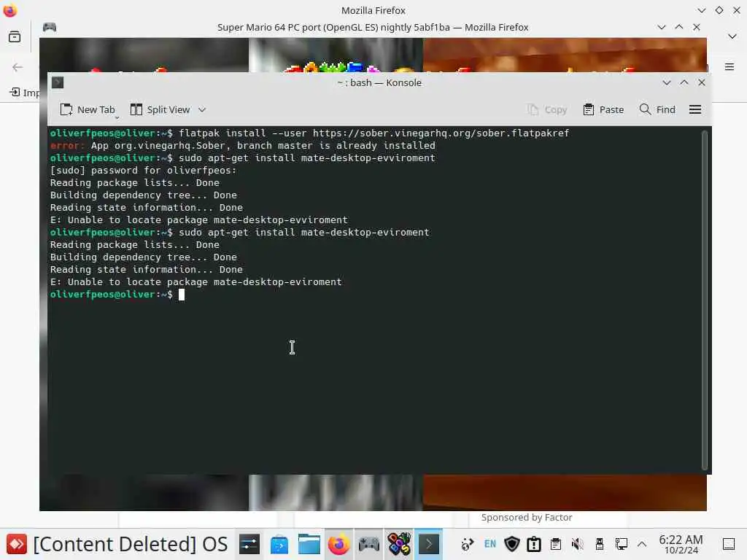Close the Super Mario 64 Firefox window
The height and width of the screenshot is (560, 747).
pos(697,27)
